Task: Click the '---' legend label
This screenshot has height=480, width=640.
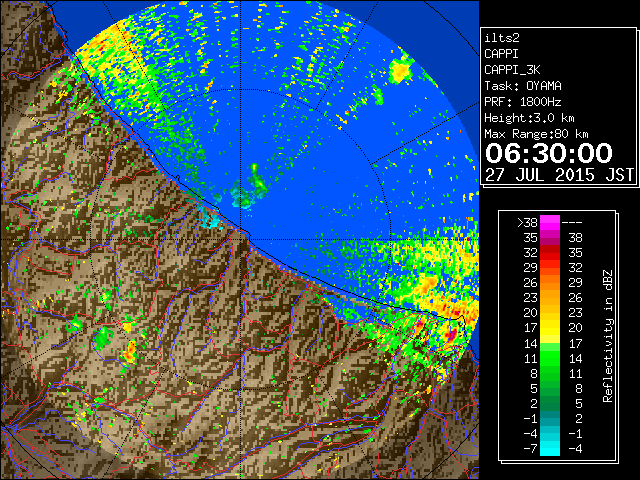Action: (572, 223)
